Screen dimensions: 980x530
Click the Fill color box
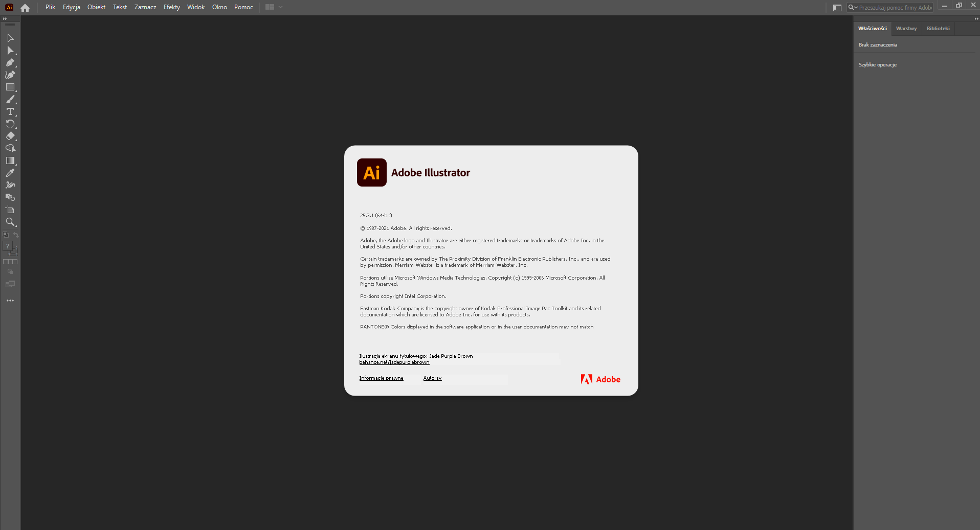pyautogui.click(x=8, y=246)
